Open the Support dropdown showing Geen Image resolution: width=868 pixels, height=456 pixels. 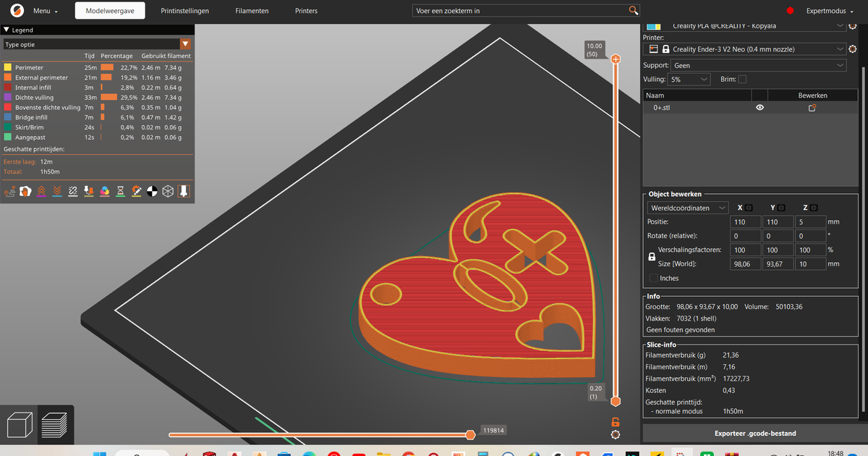757,65
